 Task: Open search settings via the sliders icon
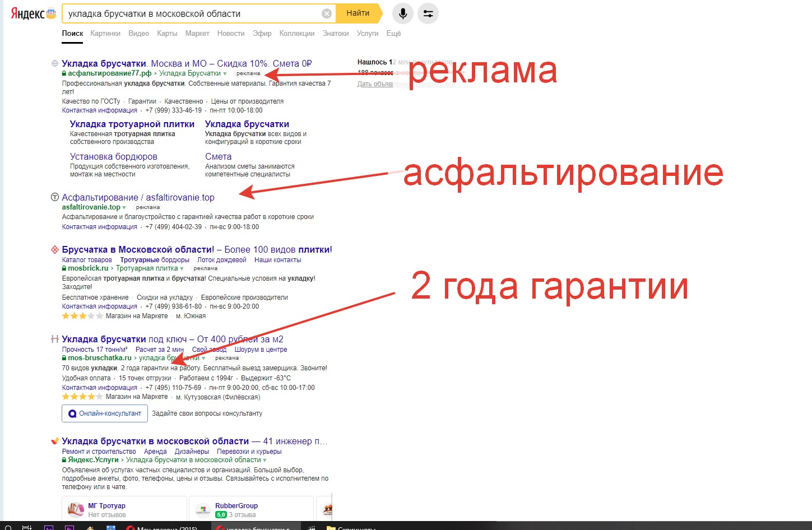tap(428, 13)
